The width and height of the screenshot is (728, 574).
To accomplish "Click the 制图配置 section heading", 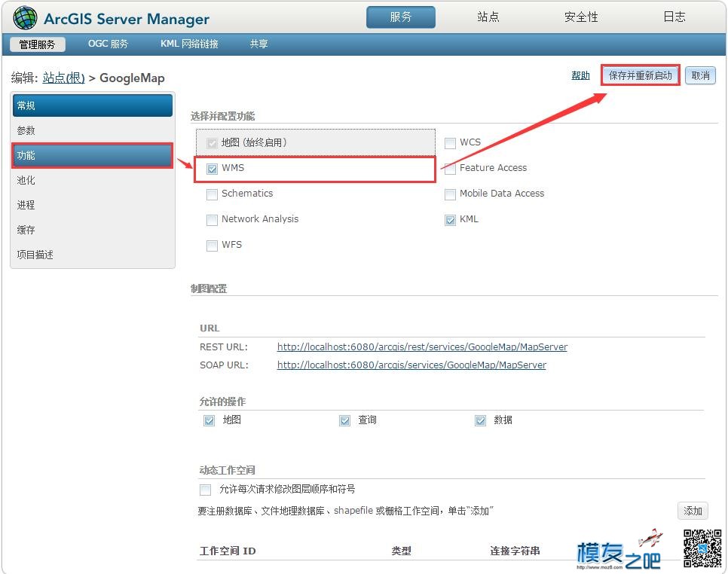I will pyautogui.click(x=209, y=289).
